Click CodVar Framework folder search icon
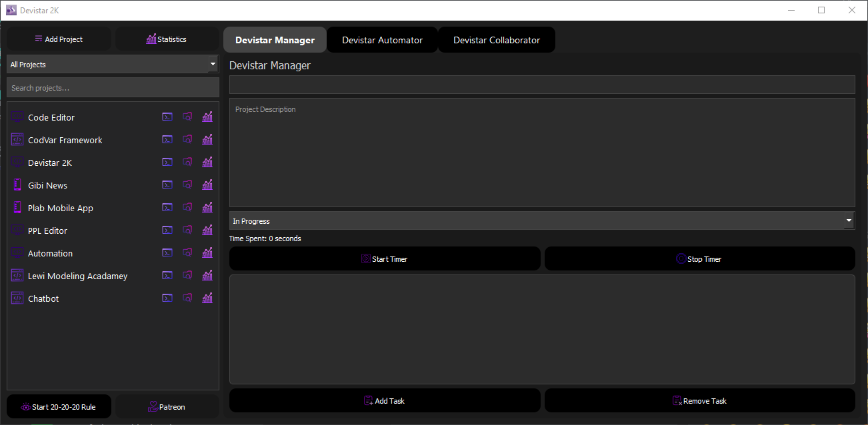 [x=187, y=139]
